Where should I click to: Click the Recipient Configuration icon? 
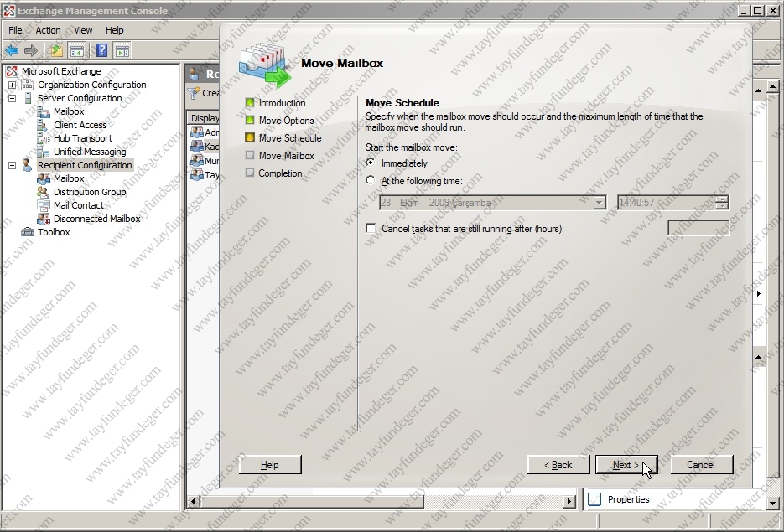click(28, 165)
